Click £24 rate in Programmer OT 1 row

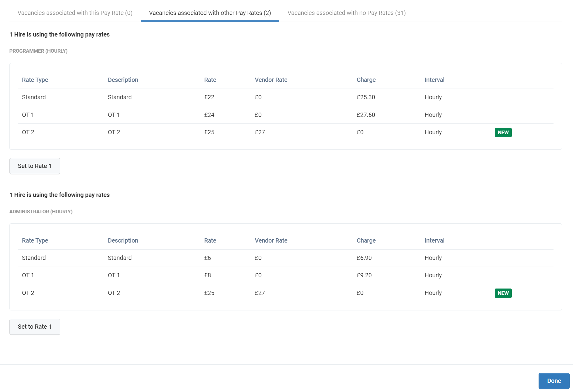pyautogui.click(x=209, y=115)
